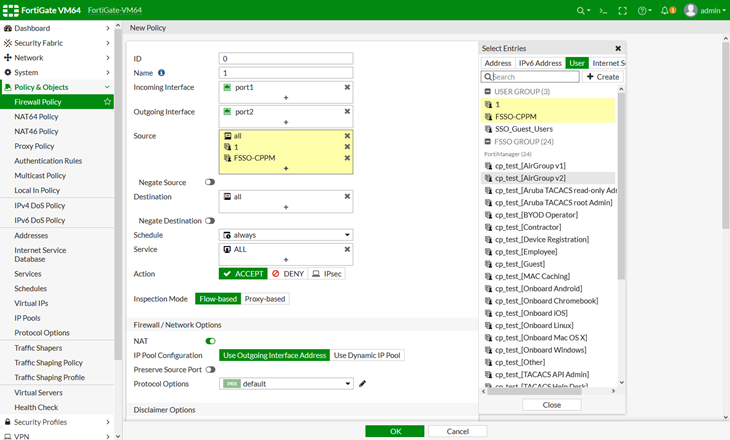Add Incoming Interface with plus icon
The height and width of the screenshot is (440, 730).
click(x=286, y=97)
